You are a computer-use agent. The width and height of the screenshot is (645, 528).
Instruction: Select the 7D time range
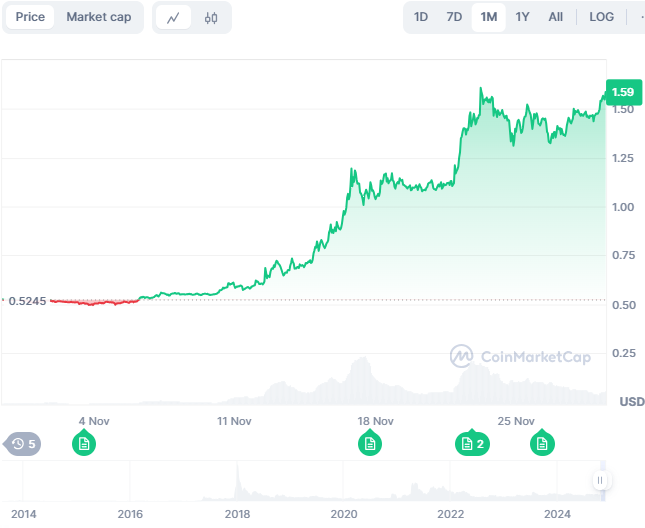pyautogui.click(x=454, y=17)
